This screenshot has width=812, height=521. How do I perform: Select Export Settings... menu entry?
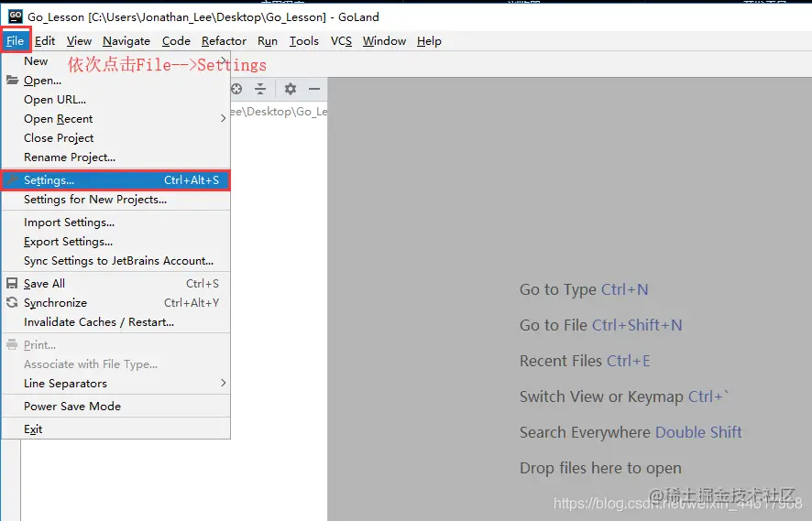click(x=116, y=241)
